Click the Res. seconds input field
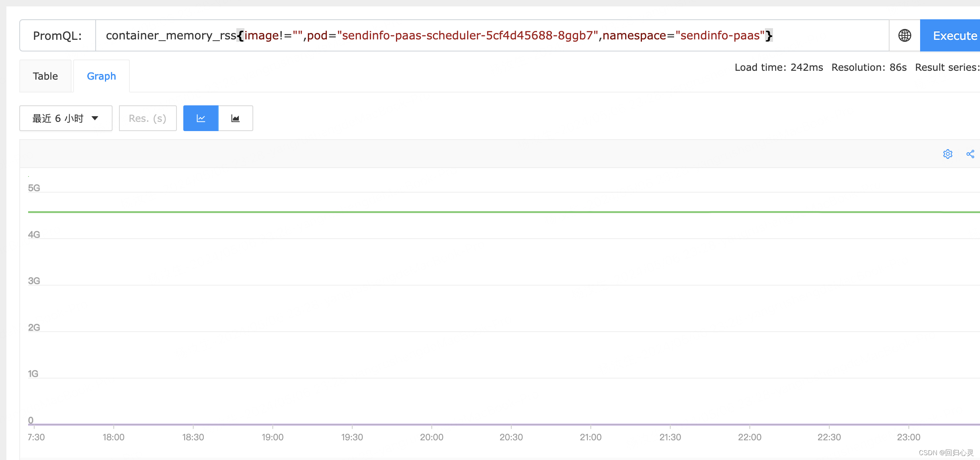 tap(147, 118)
